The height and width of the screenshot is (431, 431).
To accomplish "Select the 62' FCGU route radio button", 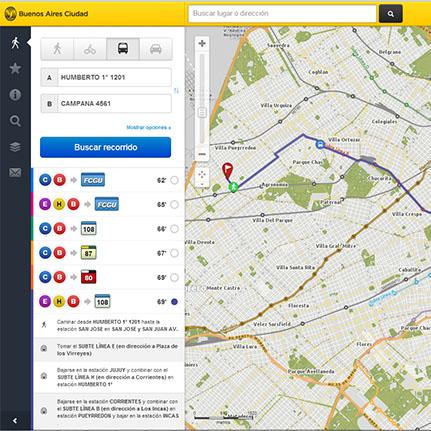I will [x=174, y=180].
